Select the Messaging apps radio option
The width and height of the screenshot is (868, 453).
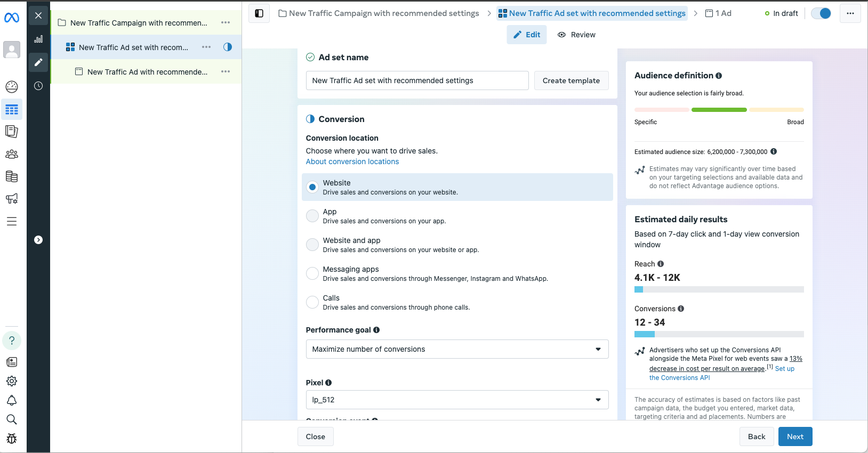click(312, 273)
